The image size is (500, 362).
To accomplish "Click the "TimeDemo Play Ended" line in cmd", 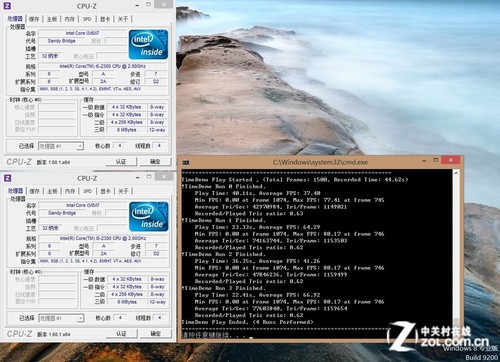I will click(248, 322).
